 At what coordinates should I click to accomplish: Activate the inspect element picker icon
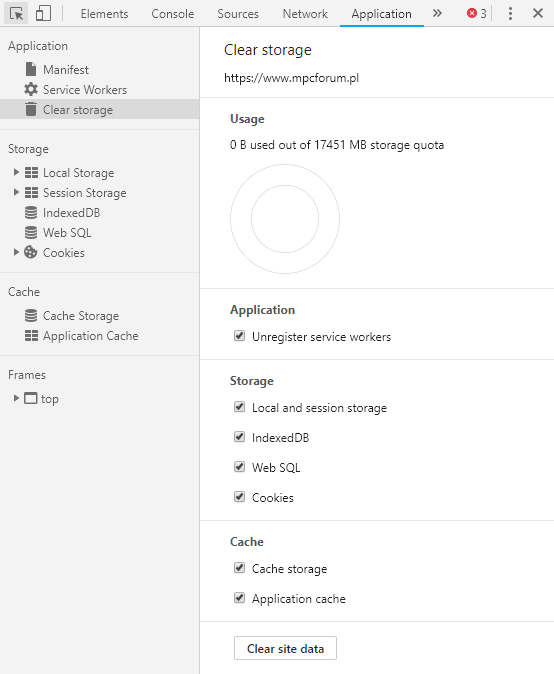(16, 14)
